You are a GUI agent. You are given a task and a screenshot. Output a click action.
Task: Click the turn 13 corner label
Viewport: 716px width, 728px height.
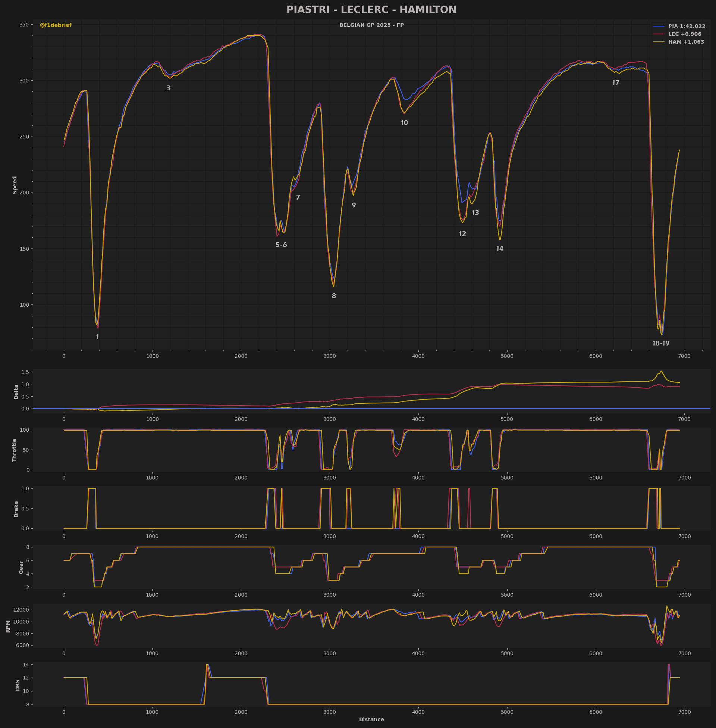[475, 213]
